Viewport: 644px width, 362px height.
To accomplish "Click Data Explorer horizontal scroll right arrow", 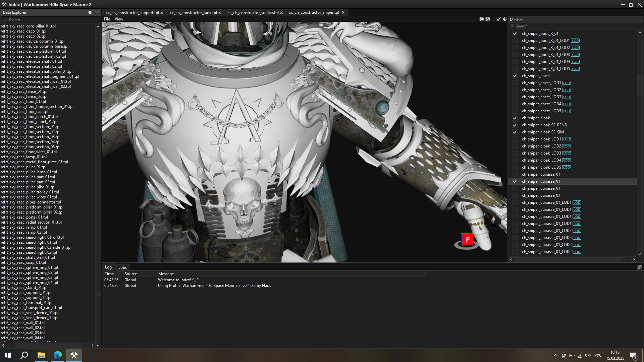I will 92,345.
